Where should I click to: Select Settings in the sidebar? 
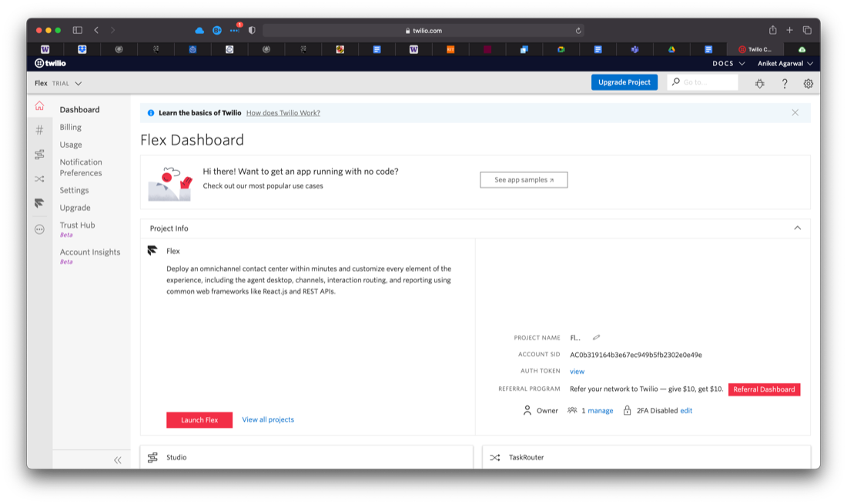pyautogui.click(x=74, y=191)
